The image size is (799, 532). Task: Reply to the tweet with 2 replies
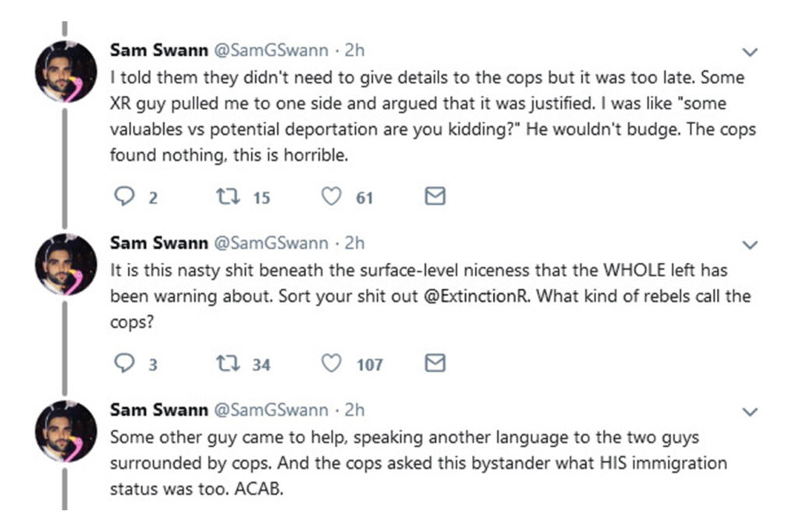click(x=125, y=197)
